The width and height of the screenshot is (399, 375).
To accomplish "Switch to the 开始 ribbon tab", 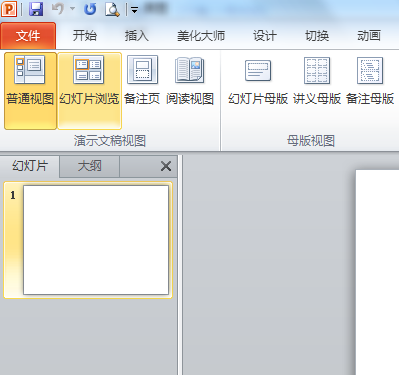I will (x=85, y=36).
